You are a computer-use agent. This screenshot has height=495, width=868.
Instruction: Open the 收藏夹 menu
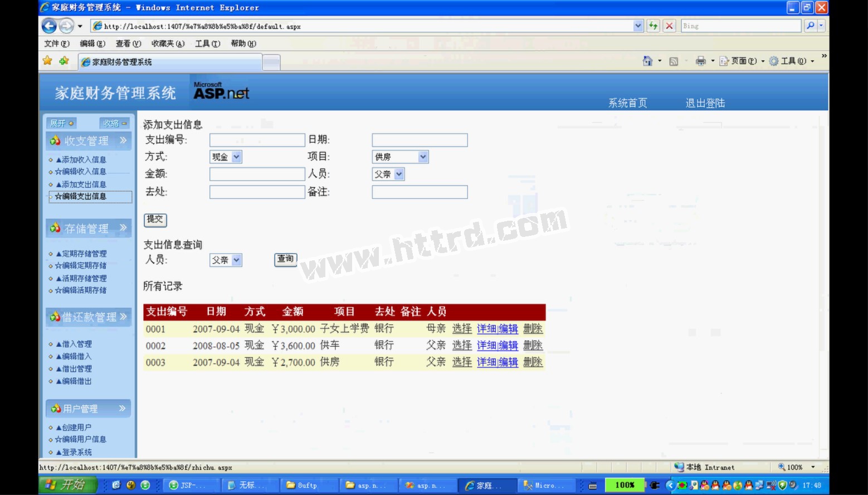[168, 43]
